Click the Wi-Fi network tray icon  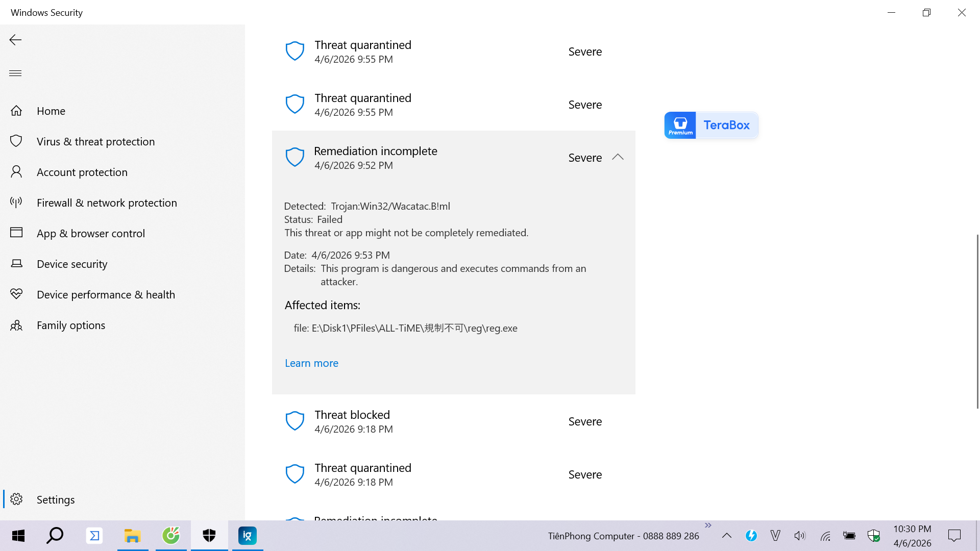(x=825, y=536)
